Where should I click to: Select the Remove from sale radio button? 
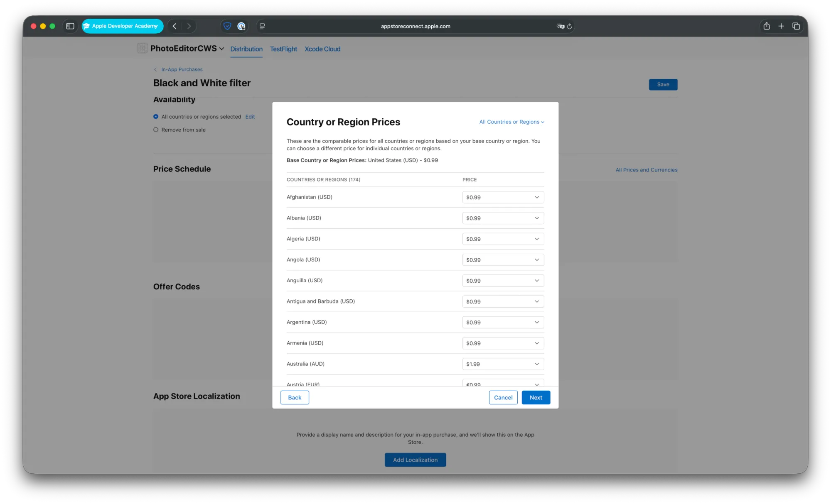tap(156, 130)
